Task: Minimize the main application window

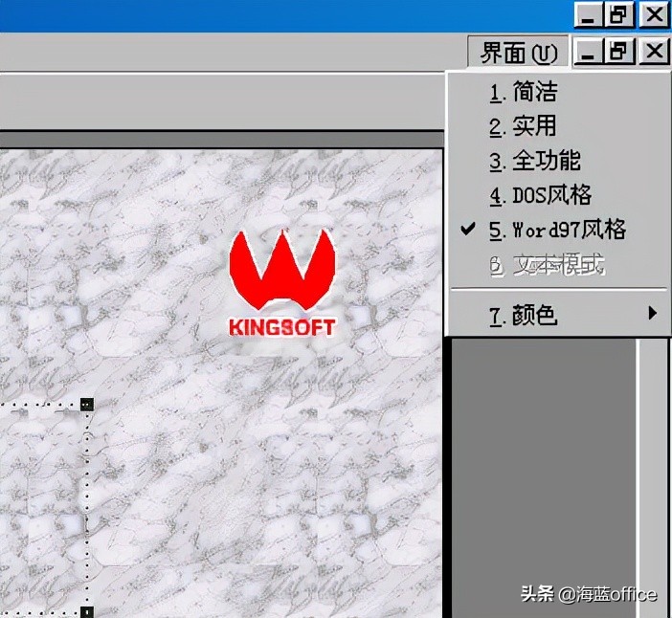Action: (x=588, y=15)
